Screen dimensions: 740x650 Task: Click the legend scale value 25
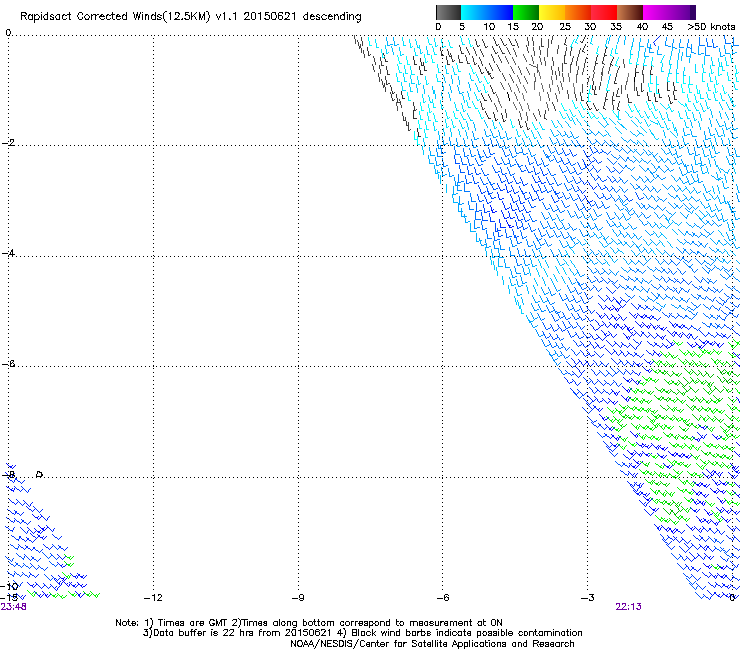[565, 27]
